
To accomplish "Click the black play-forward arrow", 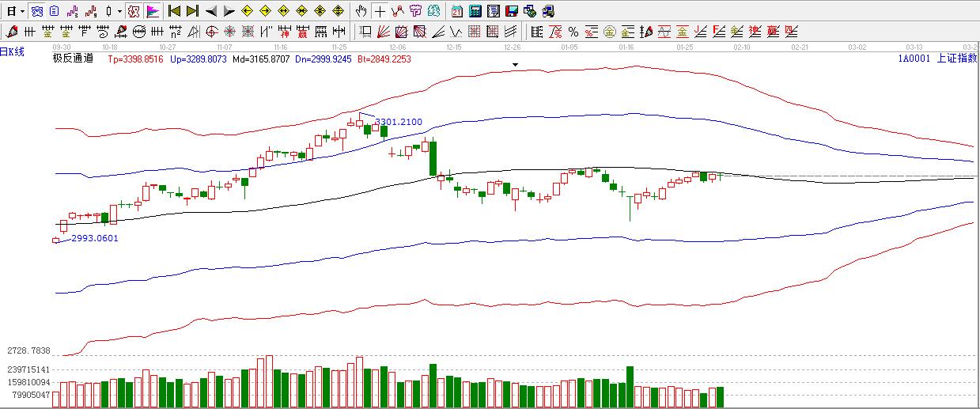I will (229, 11).
